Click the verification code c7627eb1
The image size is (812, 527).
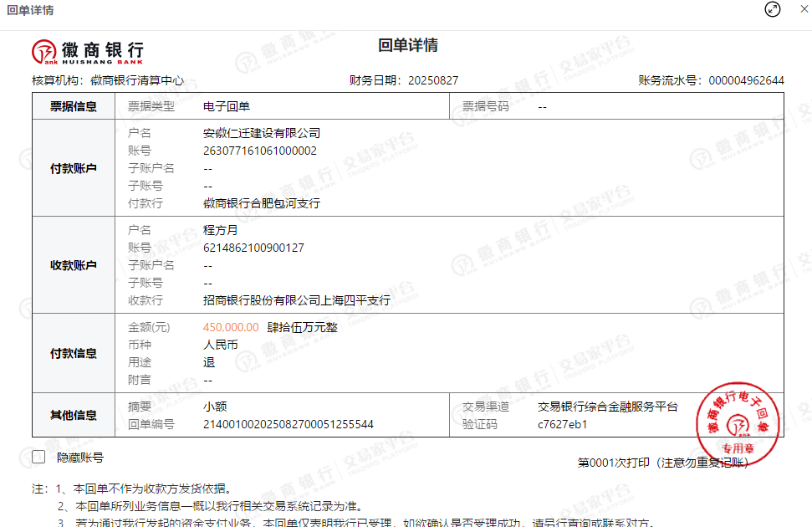point(563,424)
